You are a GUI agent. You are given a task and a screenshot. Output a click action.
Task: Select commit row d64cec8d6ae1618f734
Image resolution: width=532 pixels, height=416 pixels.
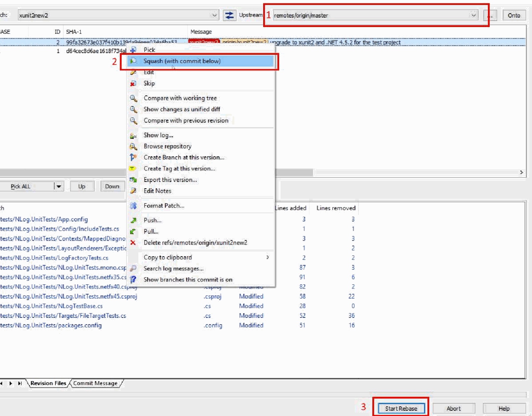pyautogui.click(x=263, y=51)
